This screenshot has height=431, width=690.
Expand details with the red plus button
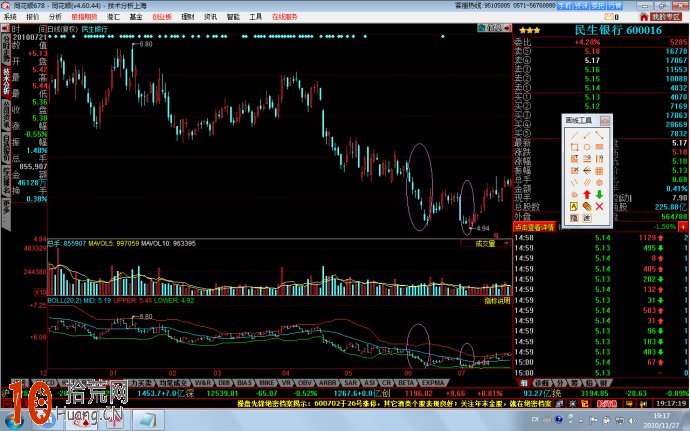pos(684,229)
